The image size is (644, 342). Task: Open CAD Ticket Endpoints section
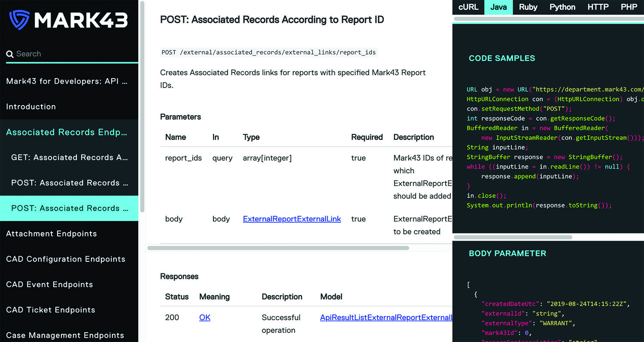(x=51, y=310)
